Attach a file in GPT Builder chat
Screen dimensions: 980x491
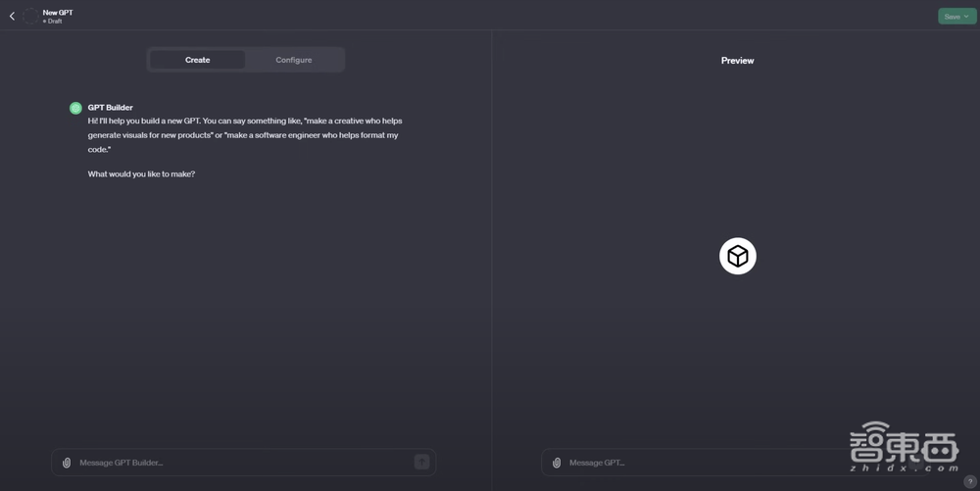click(67, 463)
